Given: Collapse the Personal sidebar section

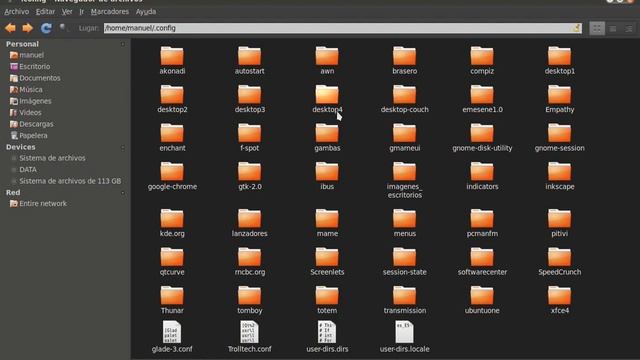Looking at the screenshot, I should point(122,44).
